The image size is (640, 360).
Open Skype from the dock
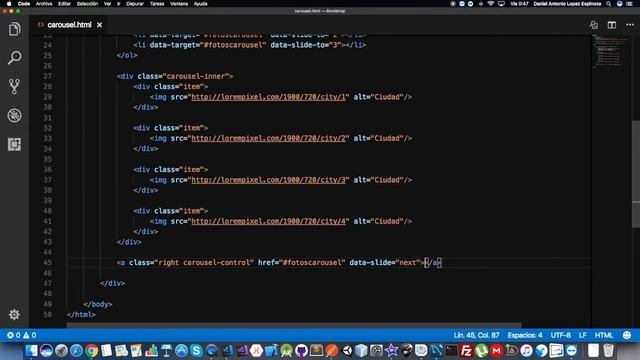coord(196,351)
